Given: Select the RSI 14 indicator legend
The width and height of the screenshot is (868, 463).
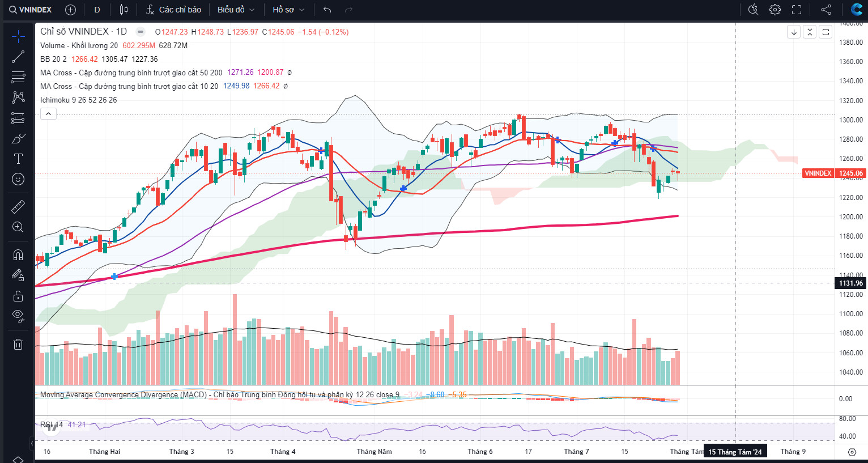Looking at the screenshot, I should (x=52, y=424).
